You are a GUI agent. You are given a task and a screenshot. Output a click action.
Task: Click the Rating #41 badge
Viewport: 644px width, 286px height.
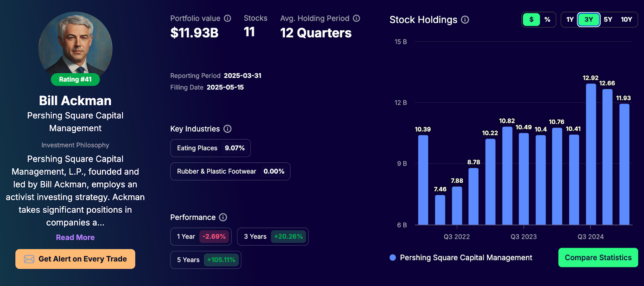click(x=75, y=79)
